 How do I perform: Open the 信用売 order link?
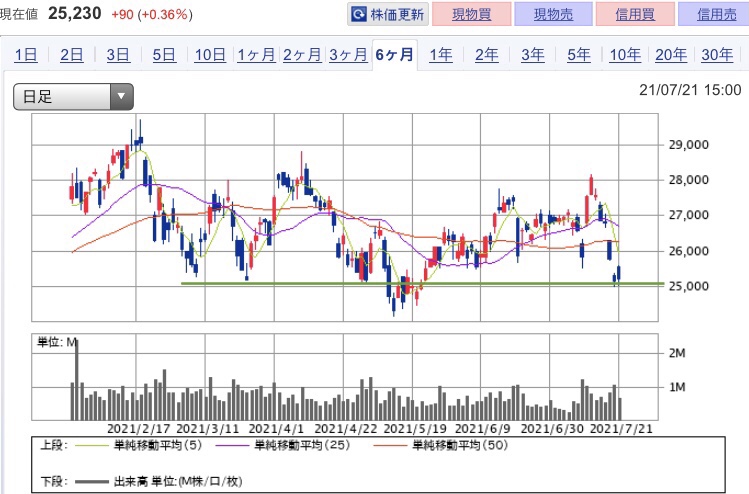[715, 14]
